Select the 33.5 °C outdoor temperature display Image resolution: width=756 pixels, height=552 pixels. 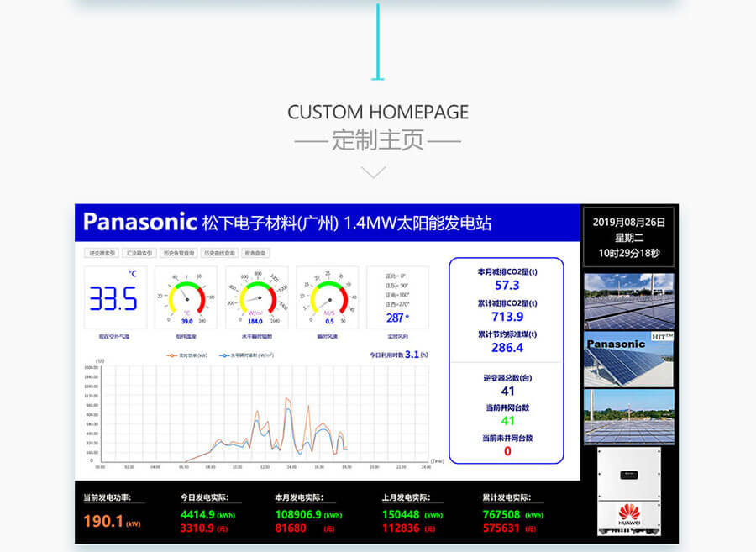pyautogui.click(x=115, y=297)
